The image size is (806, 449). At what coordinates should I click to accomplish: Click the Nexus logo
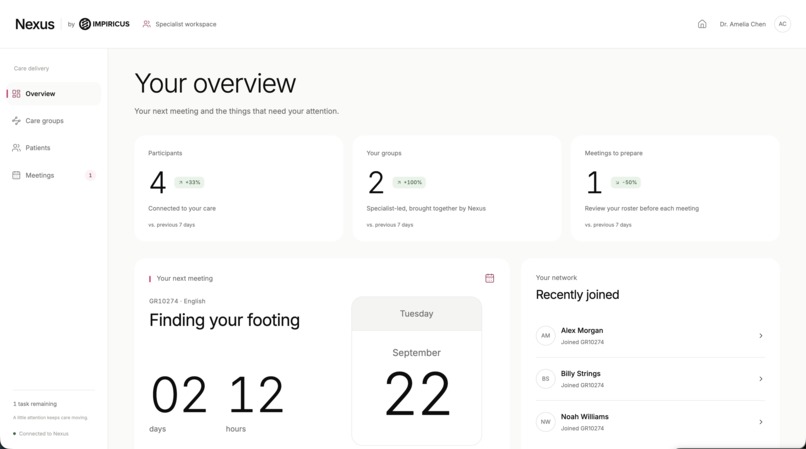pyautogui.click(x=34, y=24)
